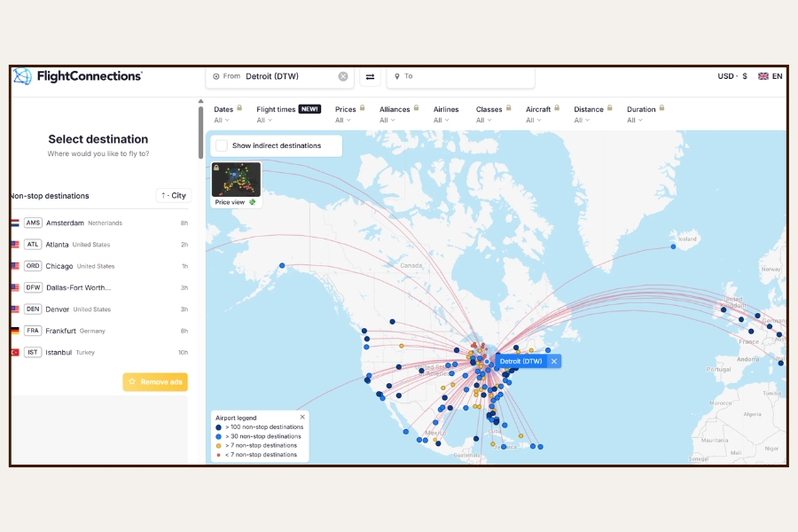This screenshot has height=532, width=798.
Task: Click the green money icon beside Price view
Action: click(x=252, y=202)
